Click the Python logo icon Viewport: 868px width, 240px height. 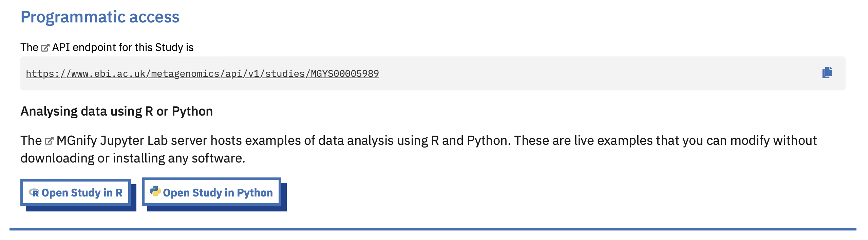tap(155, 191)
